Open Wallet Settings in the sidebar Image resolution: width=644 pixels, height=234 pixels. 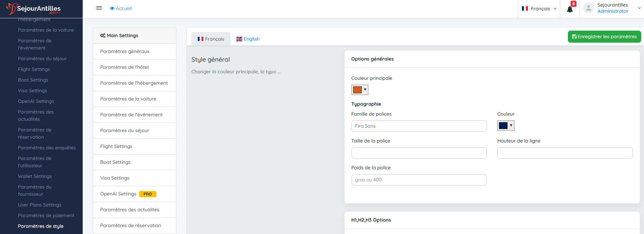point(35,176)
